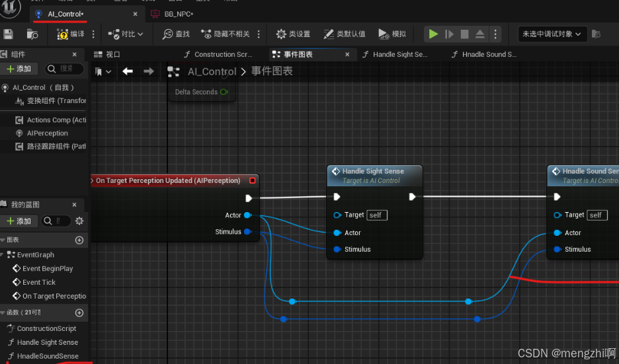Switch to the BB_NPC asset tab
619x364 pixels.
pyautogui.click(x=173, y=14)
